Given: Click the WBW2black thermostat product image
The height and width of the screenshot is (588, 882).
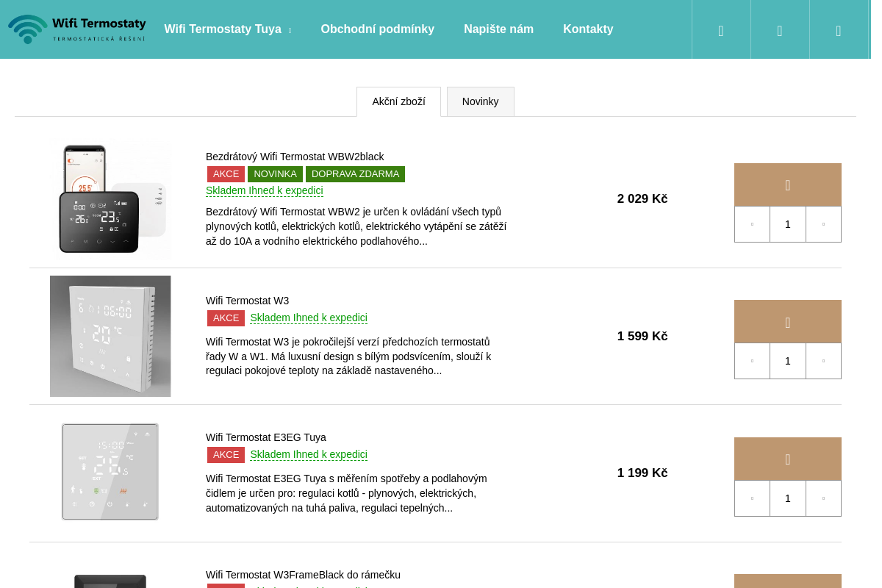Looking at the screenshot, I should [110, 199].
